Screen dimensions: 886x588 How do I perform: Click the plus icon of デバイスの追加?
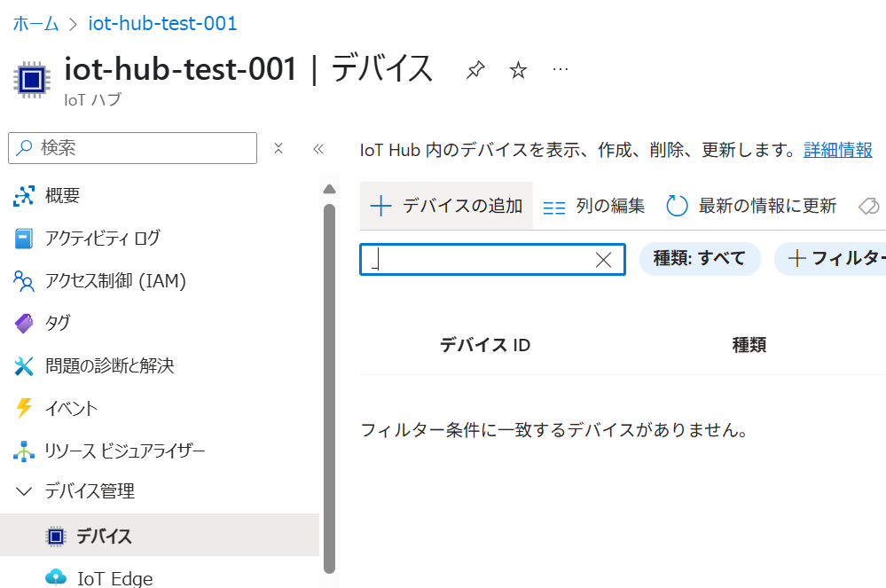[380, 206]
